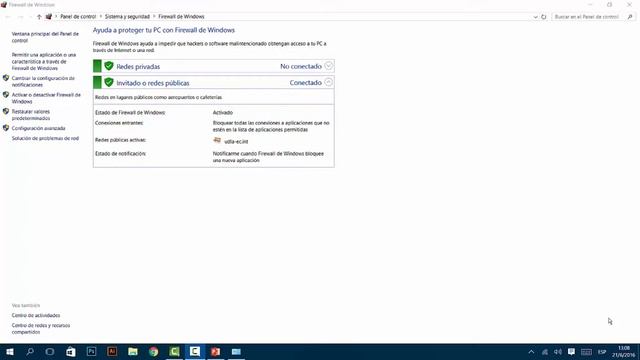This screenshot has width=640, height=360.
Task: Click the 'Invitado o redes públicas' header text
Action: pyautogui.click(x=153, y=83)
